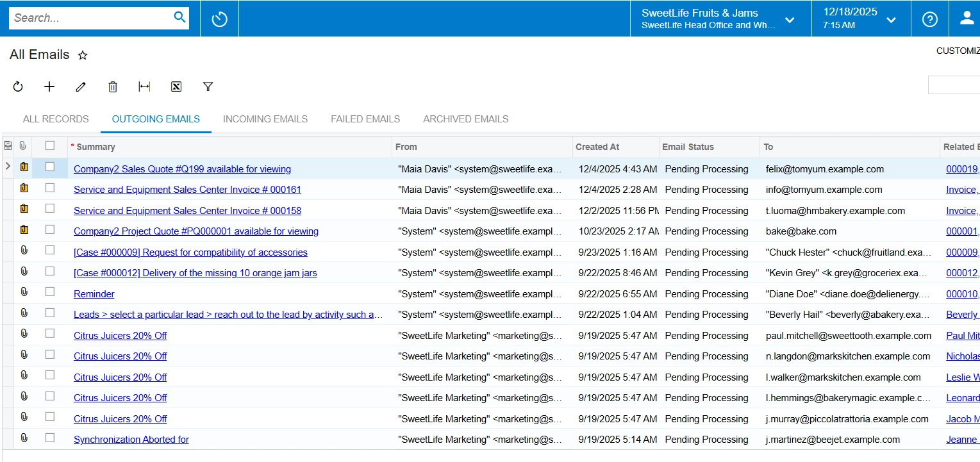The height and width of the screenshot is (462, 980).
Task: Click paperclip icon for paul.mitchell row
Action: point(24,334)
